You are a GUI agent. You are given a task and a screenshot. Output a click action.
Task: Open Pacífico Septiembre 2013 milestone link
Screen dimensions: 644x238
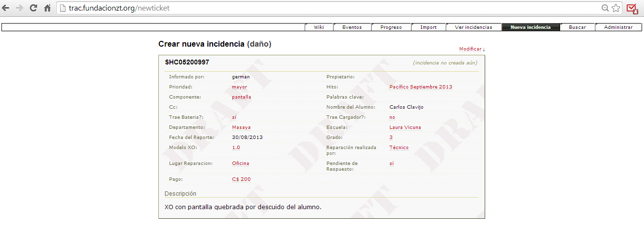[x=420, y=87]
